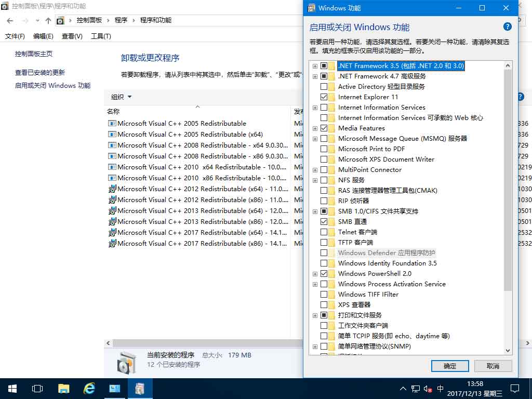
Task: Click the folder icon beside Internet Explorer 11
Action: coord(332,97)
